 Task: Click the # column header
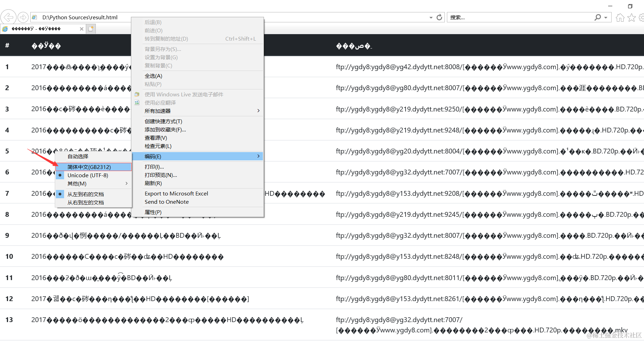click(7, 45)
